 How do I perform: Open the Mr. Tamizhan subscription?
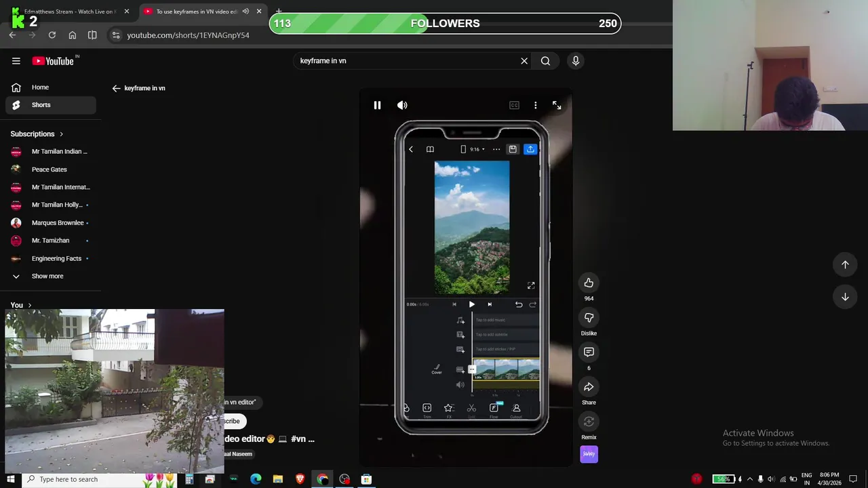tap(51, 241)
